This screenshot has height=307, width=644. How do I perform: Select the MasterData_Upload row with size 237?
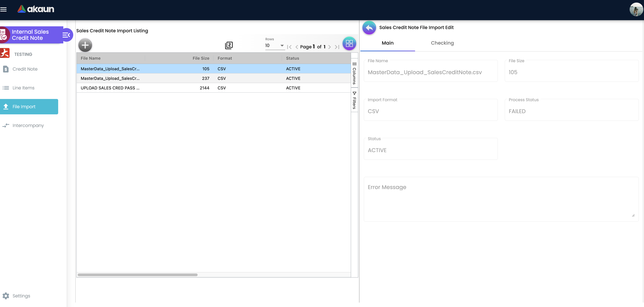(214, 78)
